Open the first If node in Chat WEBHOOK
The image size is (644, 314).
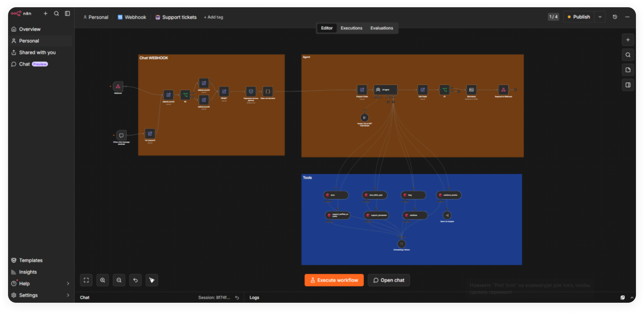click(x=185, y=95)
